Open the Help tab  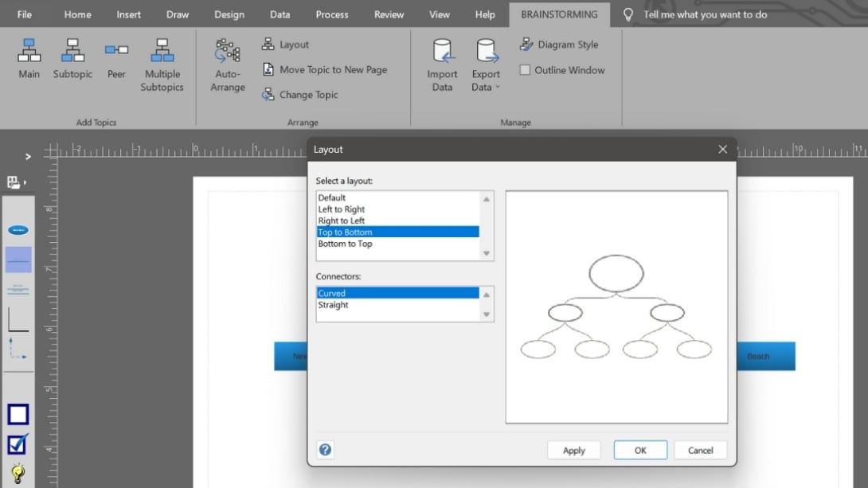pos(485,14)
